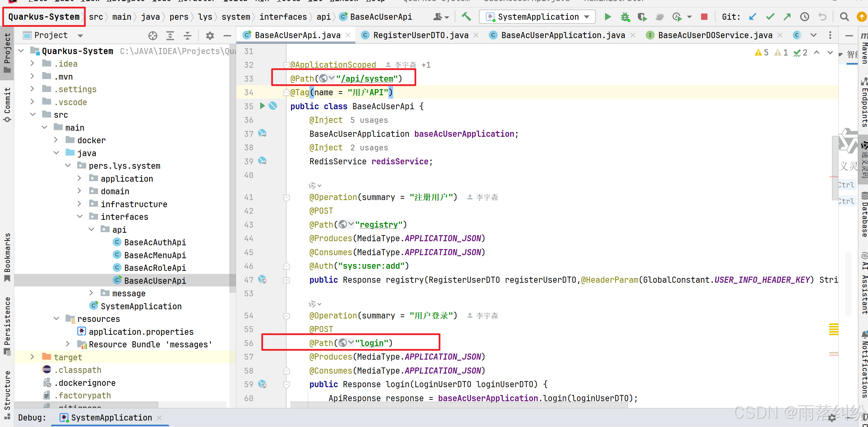This screenshot has width=868, height=427.
Task: Collapse the interfaces package node
Action: click(x=80, y=216)
